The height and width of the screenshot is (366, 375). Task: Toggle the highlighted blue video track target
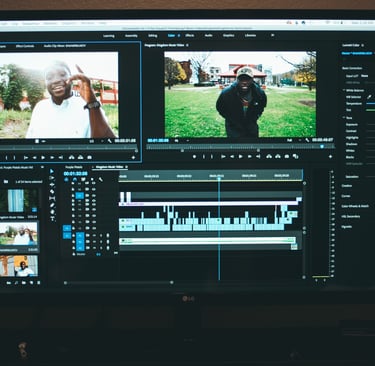pyautogui.click(x=79, y=196)
